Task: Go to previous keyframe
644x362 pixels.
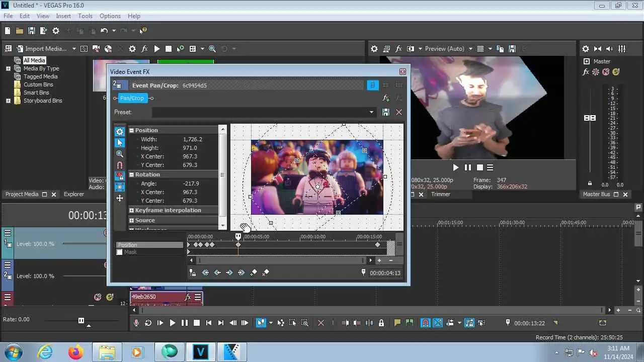Action: tap(217, 273)
